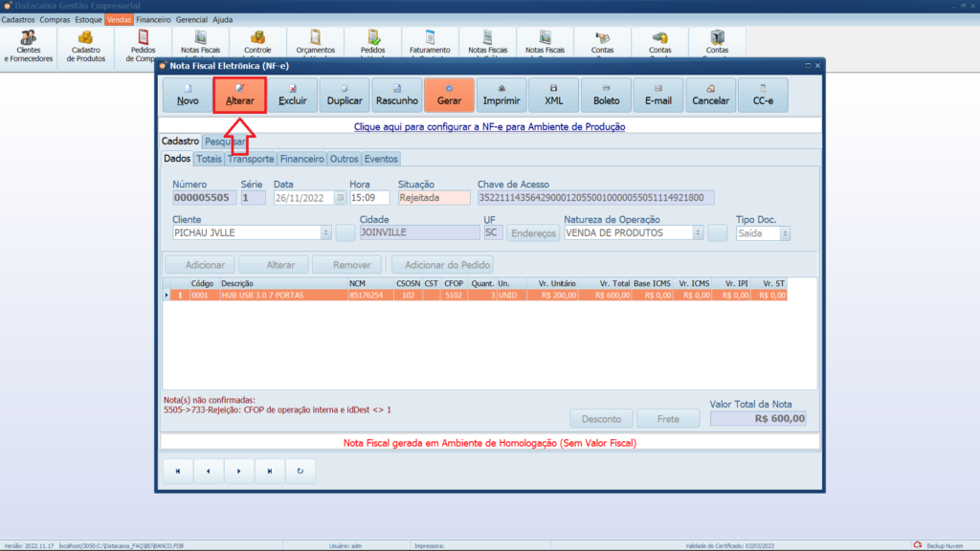Expand the Tipo Doc. dropdown
Viewport: 980px width, 551px height.
point(786,232)
